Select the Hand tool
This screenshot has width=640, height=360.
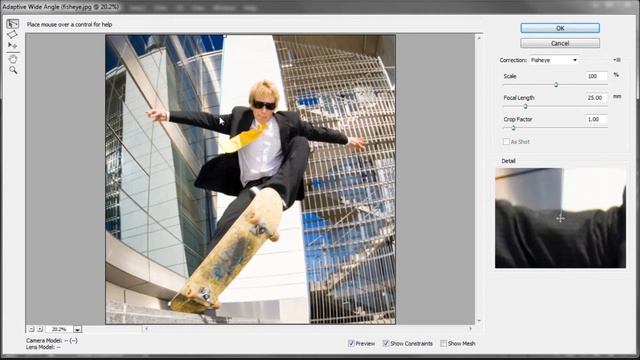pyautogui.click(x=13, y=59)
